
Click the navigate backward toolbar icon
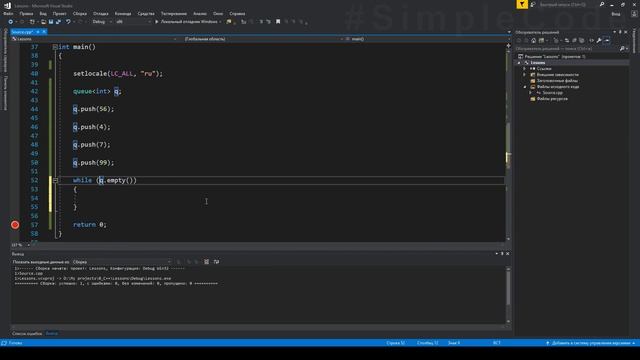11,22
